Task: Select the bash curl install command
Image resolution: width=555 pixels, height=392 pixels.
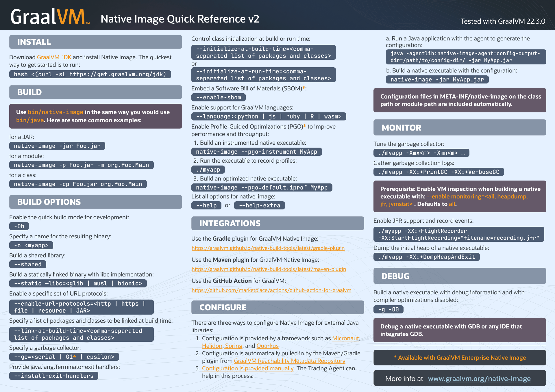Action: [90, 74]
